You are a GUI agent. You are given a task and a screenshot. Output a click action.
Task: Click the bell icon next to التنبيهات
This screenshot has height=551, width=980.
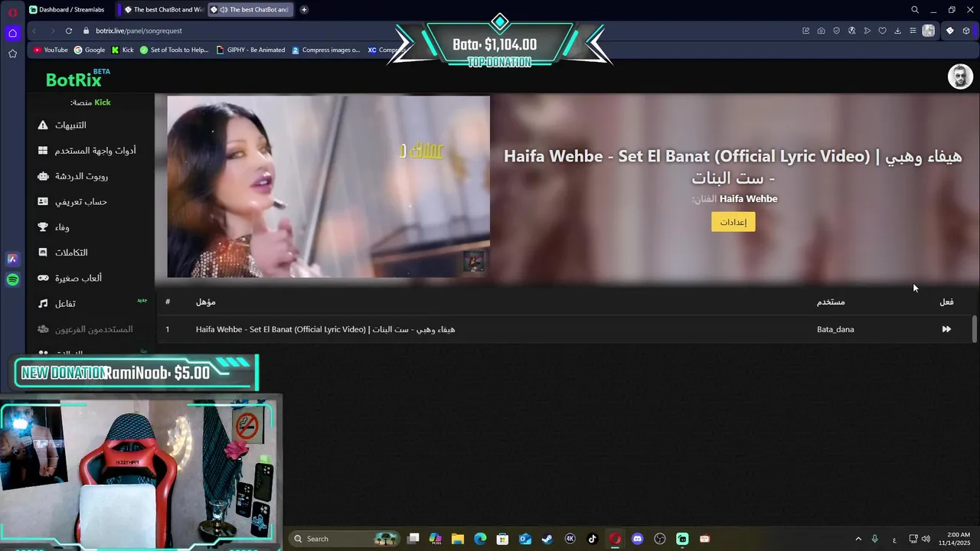click(x=43, y=125)
